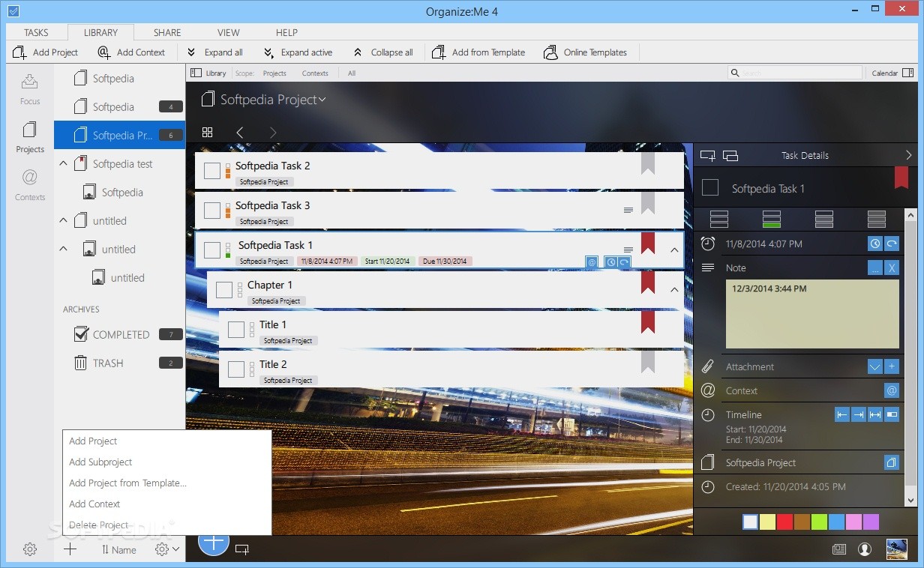The width and height of the screenshot is (924, 568).
Task: Toggle the Calendar panel at top right
Action: pos(892,73)
